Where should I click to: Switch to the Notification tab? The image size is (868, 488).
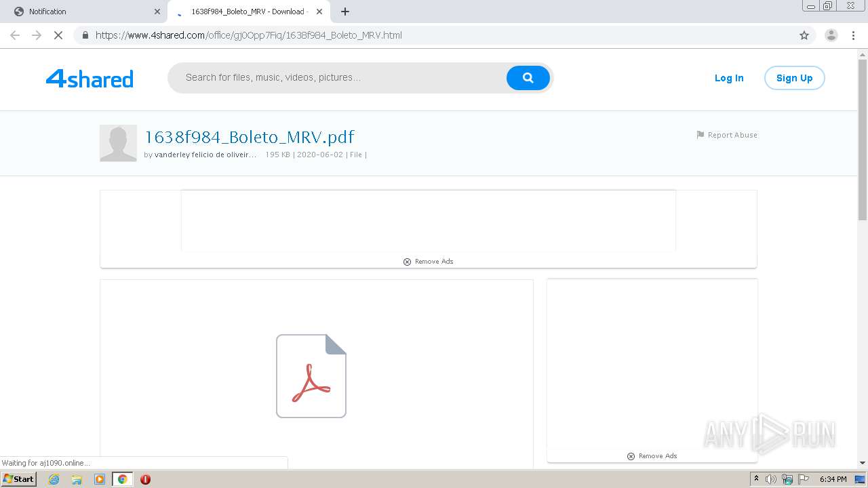83,12
